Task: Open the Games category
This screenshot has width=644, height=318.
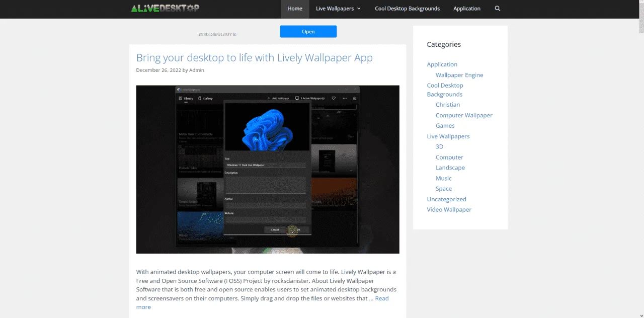Action: (445, 126)
